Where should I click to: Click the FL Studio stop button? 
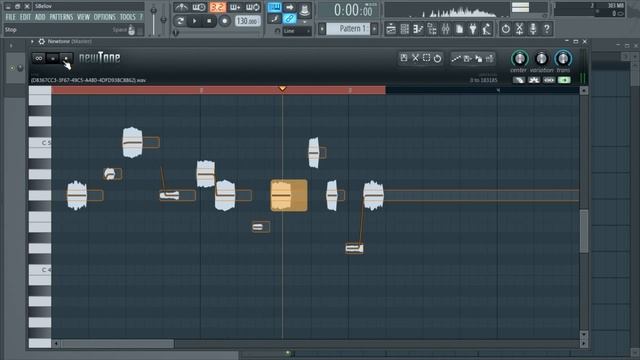point(209,21)
